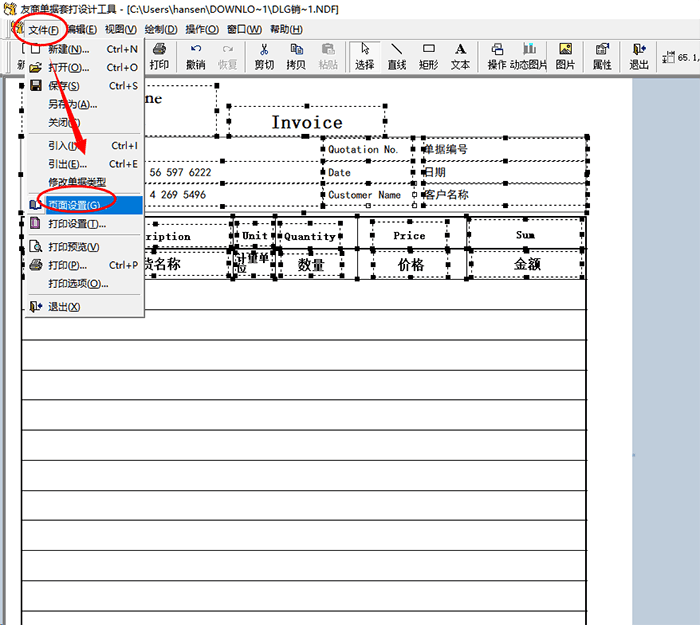Open the File (文件) menu
700x625 pixels.
[x=43, y=30]
